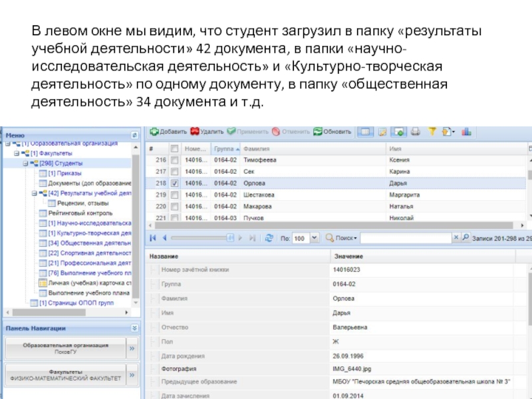Image resolution: width=532 pixels, height=399 pixels.
Task: Click the Название column header
Action: tap(238, 256)
